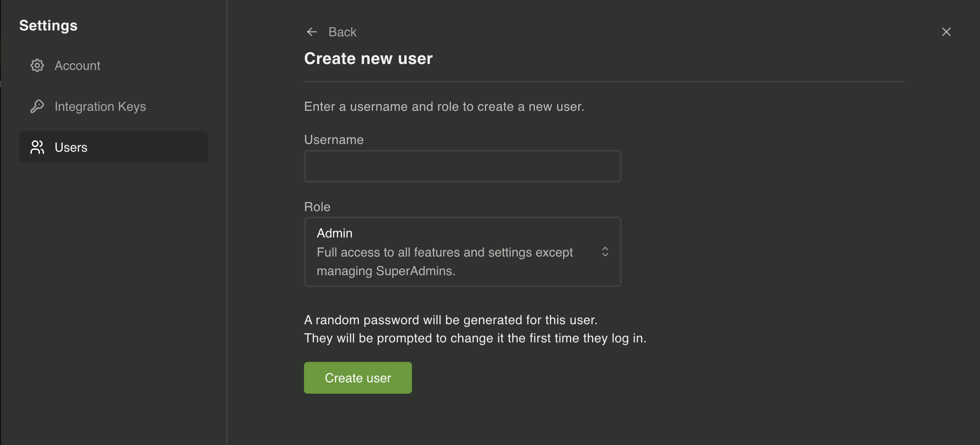
Task: Select the Users section in the sidebar
Action: pyautogui.click(x=71, y=147)
